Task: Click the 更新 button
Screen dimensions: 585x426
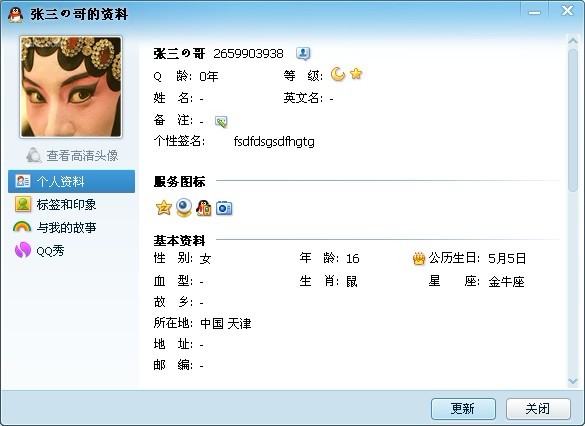Action: coord(463,409)
